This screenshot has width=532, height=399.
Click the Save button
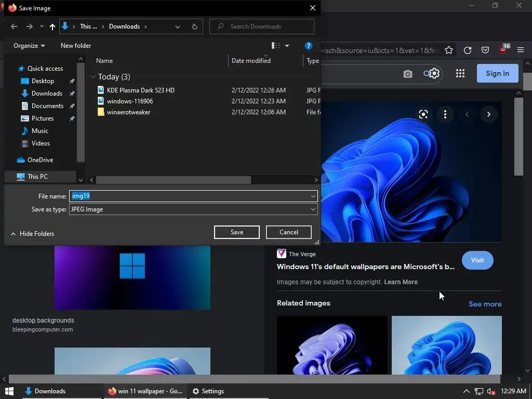tap(237, 232)
